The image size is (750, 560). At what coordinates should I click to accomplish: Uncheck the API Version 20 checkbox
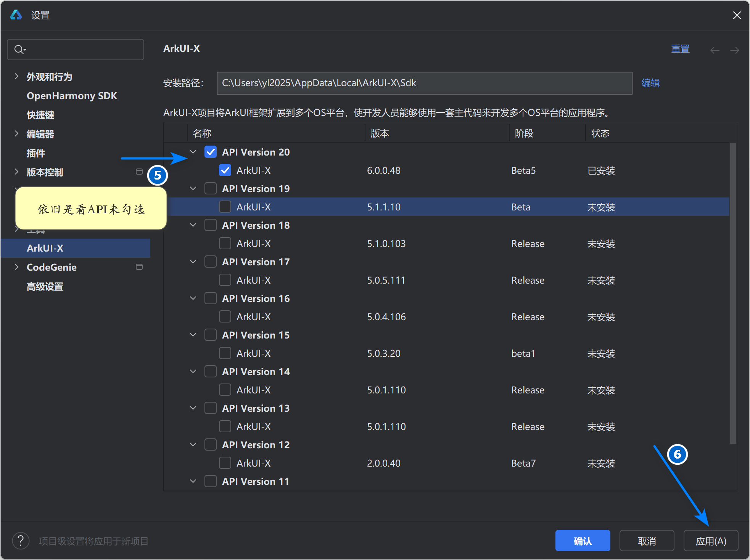(x=211, y=152)
